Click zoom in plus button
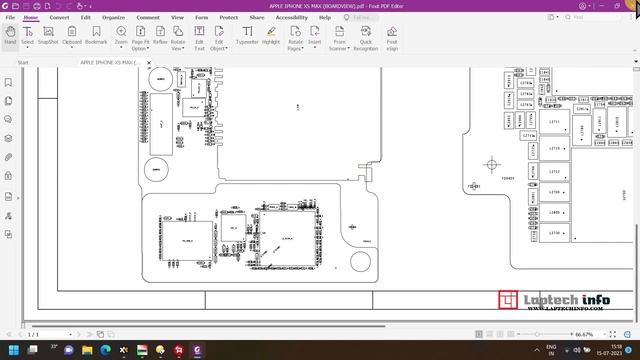This screenshot has width=640, height=360. point(571,334)
